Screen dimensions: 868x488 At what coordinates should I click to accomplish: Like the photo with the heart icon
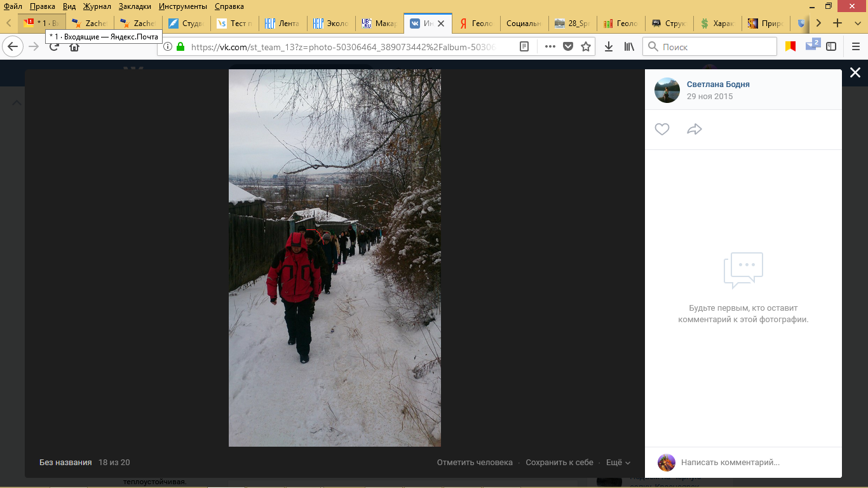[662, 130]
